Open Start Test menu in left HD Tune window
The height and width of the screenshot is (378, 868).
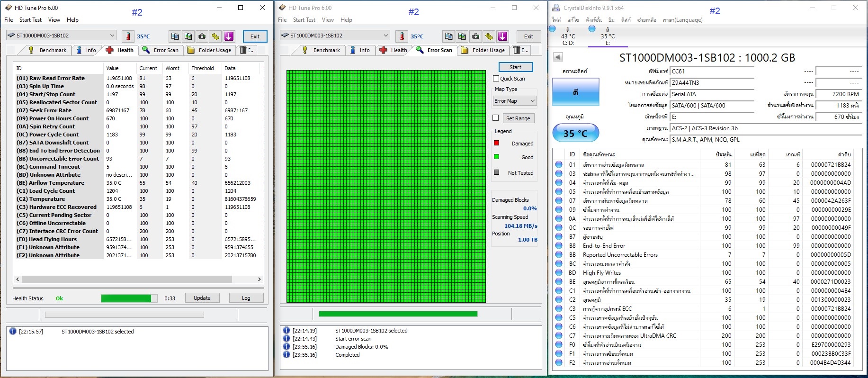[x=30, y=20]
